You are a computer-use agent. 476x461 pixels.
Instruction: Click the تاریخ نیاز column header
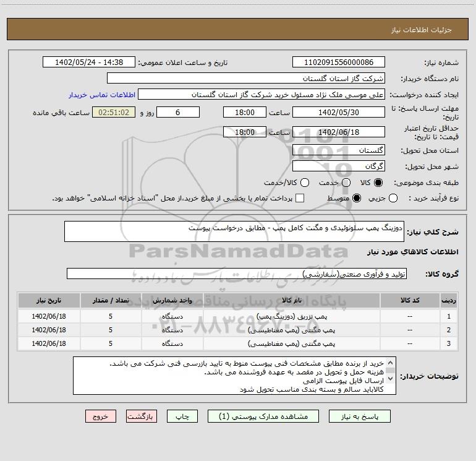pyautogui.click(x=49, y=300)
